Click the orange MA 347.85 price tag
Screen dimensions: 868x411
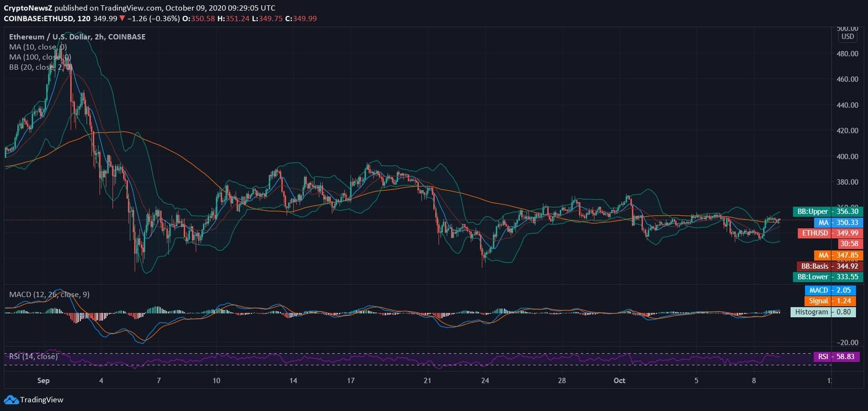pyautogui.click(x=838, y=255)
